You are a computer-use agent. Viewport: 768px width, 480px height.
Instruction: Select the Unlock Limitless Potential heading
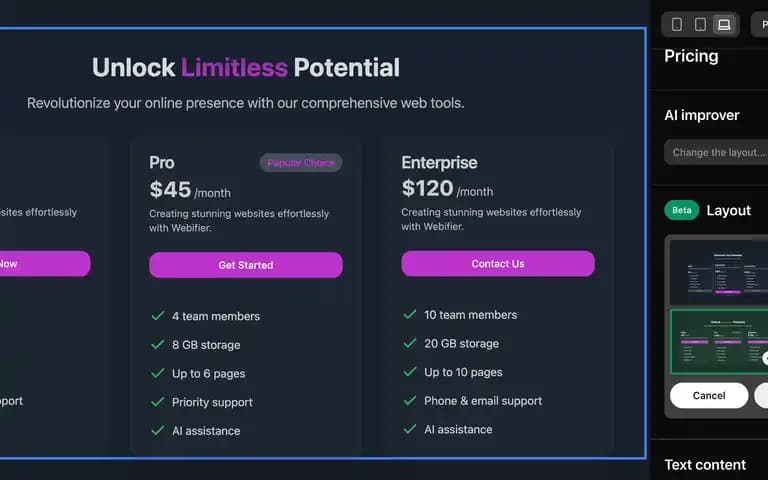pyautogui.click(x=246, y=68)
